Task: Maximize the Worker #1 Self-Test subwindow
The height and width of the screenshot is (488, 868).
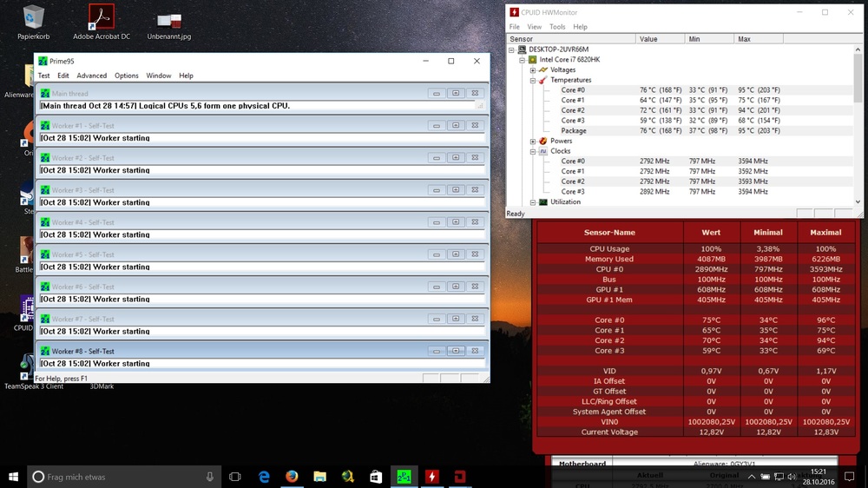Action: point(455,126)
